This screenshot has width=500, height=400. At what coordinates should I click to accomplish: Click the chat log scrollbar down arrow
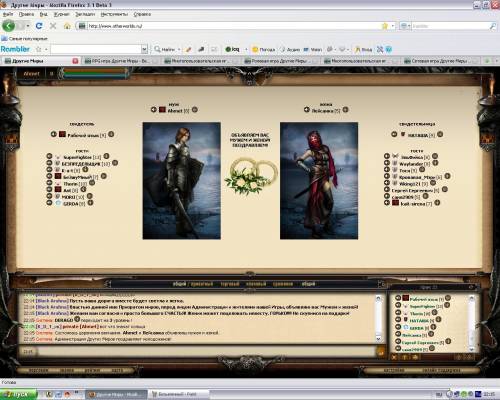click(x=378, y=338)
